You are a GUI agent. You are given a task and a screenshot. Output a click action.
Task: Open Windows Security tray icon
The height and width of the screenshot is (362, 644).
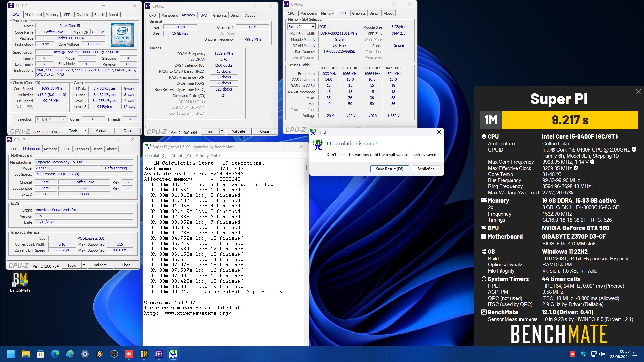coord(583,354)
